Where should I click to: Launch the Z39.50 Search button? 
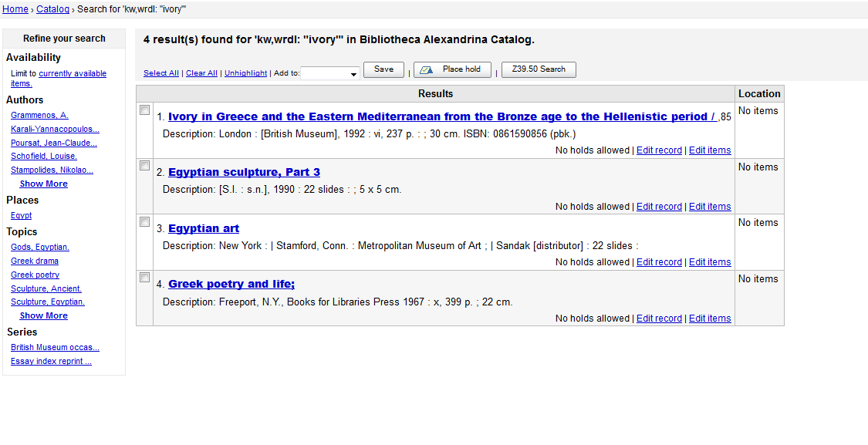tap(539, 69)
